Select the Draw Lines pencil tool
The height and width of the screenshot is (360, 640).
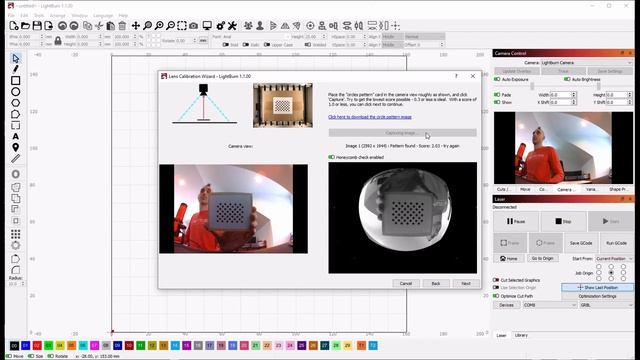click(16, 69)
